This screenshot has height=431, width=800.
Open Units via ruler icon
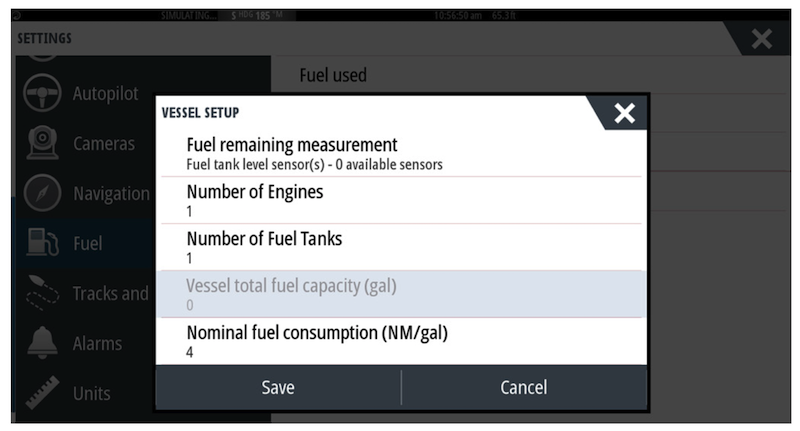point(42,392)
